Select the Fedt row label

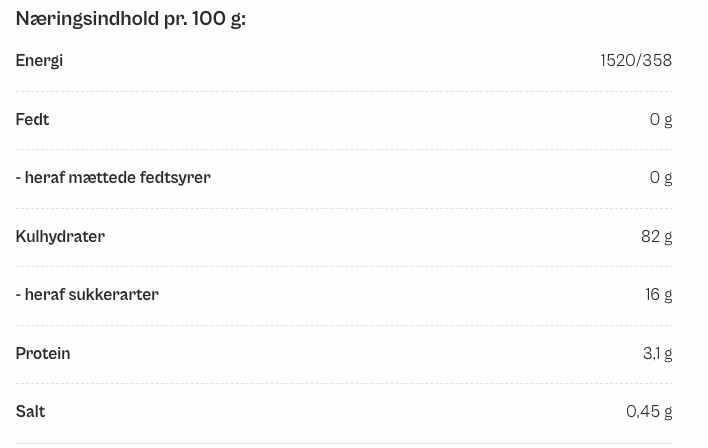[32, 120]
